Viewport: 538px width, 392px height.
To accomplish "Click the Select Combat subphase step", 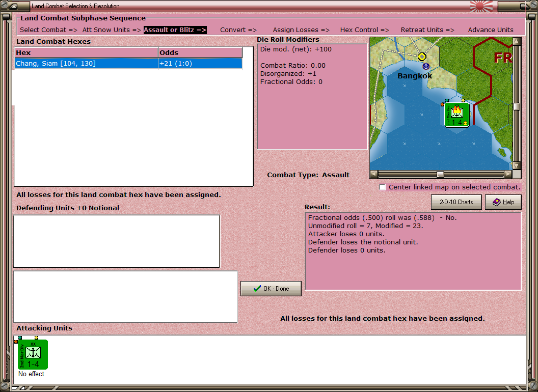I will coord(49,30).
